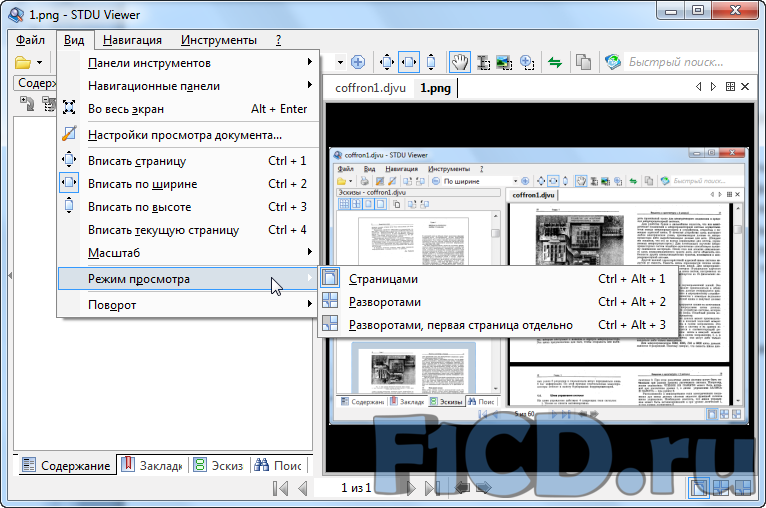Image resolution: width=766 pixels, height=508 pixels.
Task: Click the navigate back history arrow
Action: (x=462, y=487)
